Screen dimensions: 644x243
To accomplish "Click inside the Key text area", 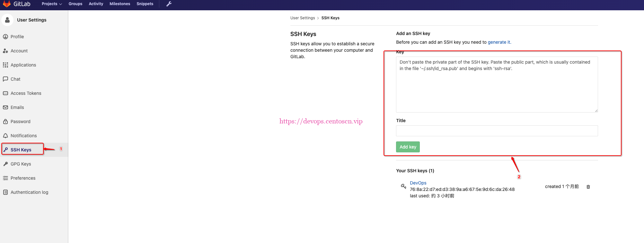I will [x=497, y=87].
